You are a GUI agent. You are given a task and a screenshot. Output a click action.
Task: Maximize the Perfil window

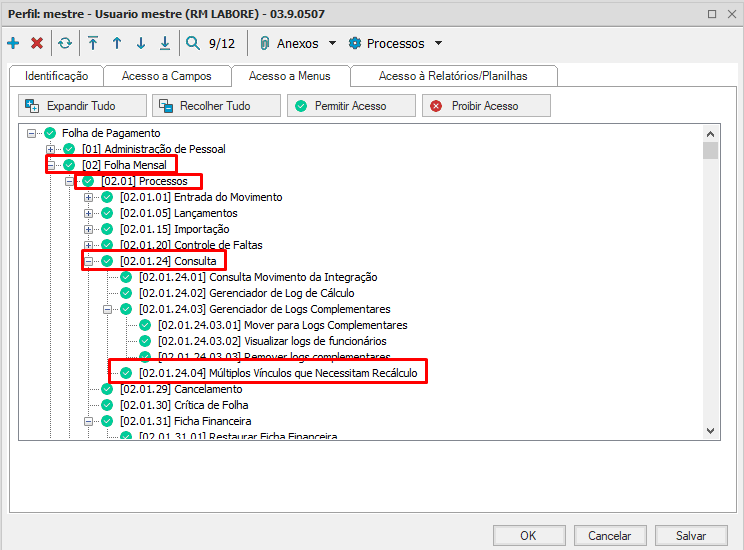coord(712,14)
